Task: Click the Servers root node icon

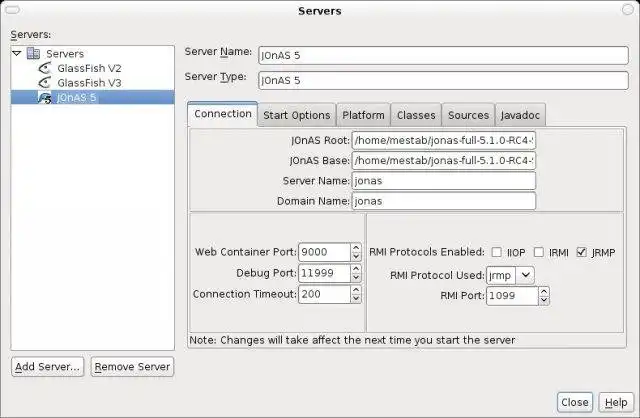Action: pyautogui.click(x=33, y=53)
